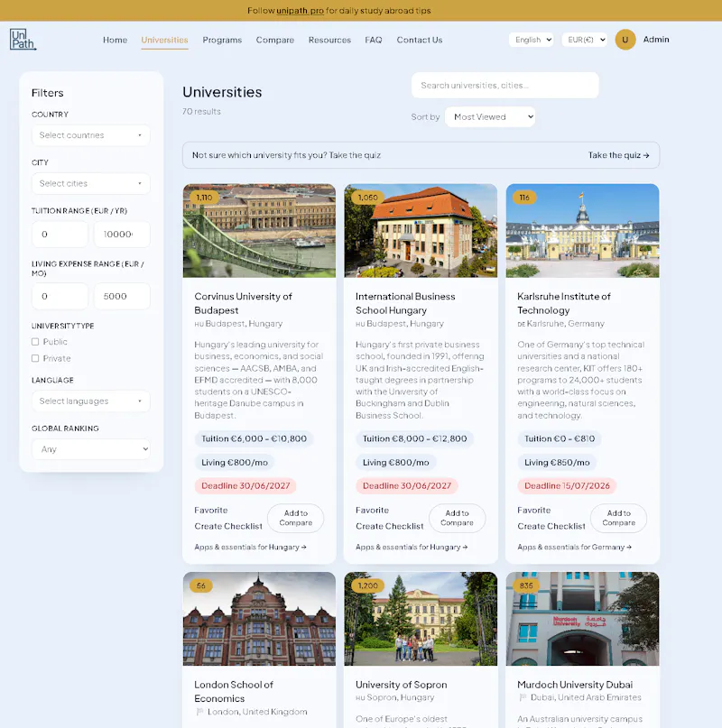Create Checklist for Karlsruhe Institute
722x728 pixels.
(x=551, y=526)
